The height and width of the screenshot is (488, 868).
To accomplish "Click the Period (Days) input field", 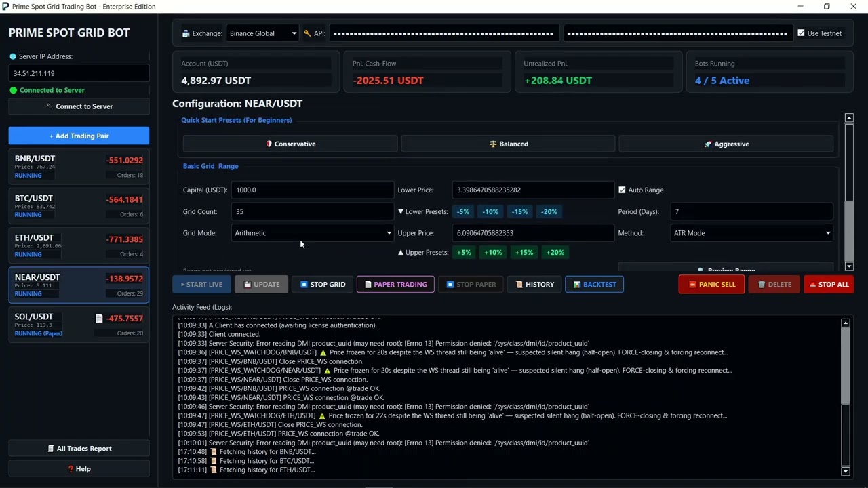I will point(751,211).
